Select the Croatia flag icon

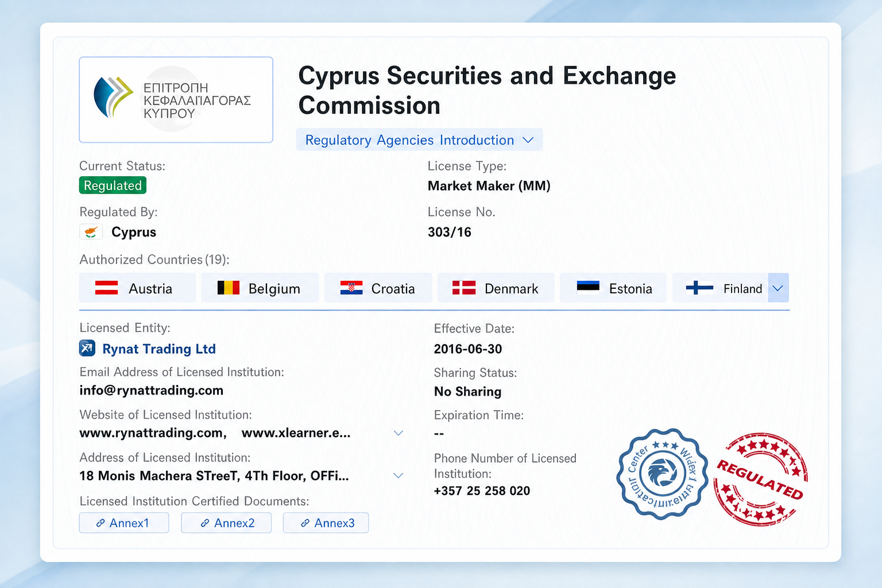pyautogui.click(x=351, y=288)
